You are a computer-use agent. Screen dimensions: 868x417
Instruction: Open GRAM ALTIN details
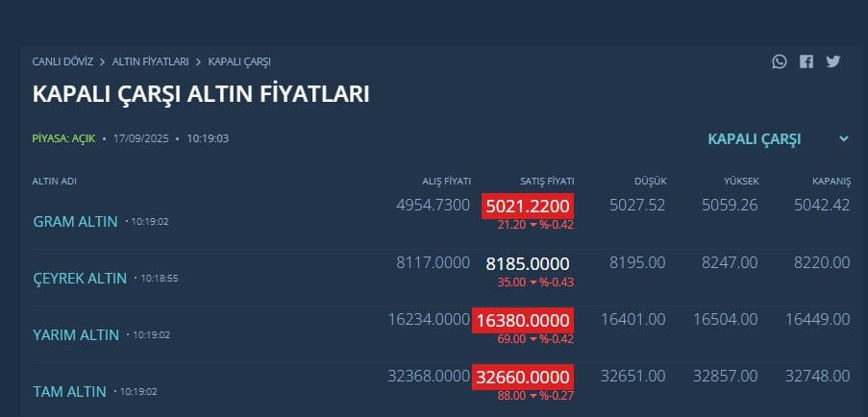[75, 221]
